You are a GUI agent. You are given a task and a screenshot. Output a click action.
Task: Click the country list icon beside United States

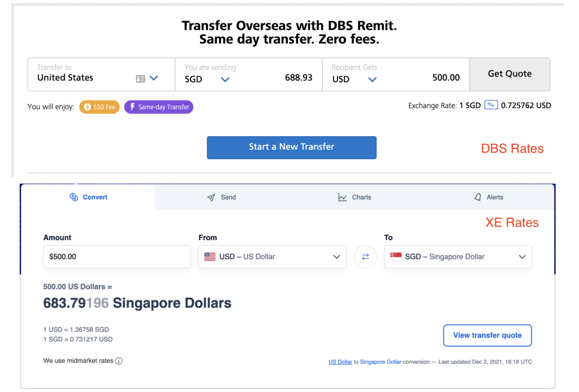(140, 79)
